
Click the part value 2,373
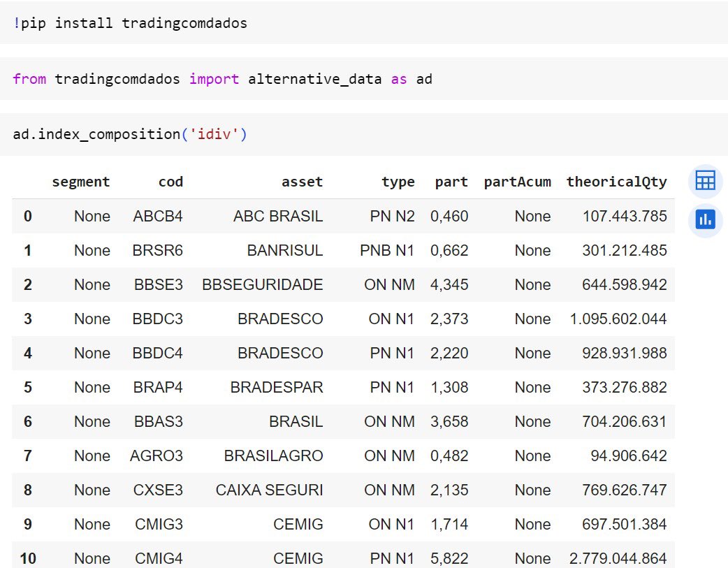pyautogui.click(x=449, y=319)
